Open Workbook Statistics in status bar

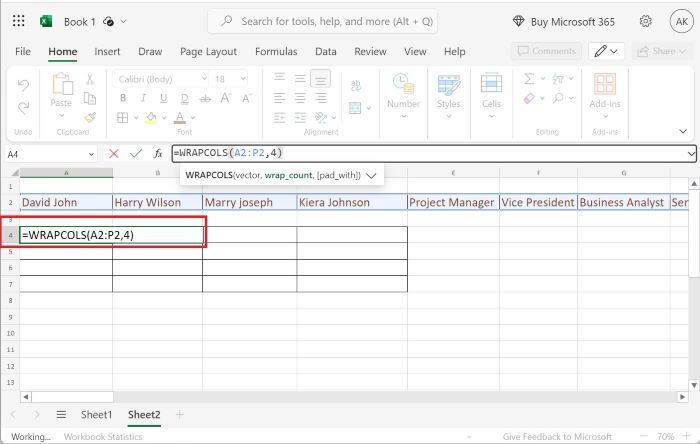point(103,436)
